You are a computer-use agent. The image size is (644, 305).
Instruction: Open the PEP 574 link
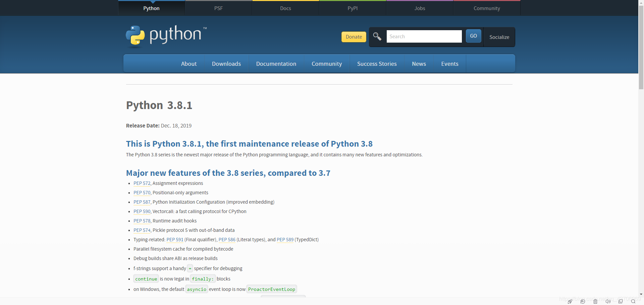pos(142,230)
